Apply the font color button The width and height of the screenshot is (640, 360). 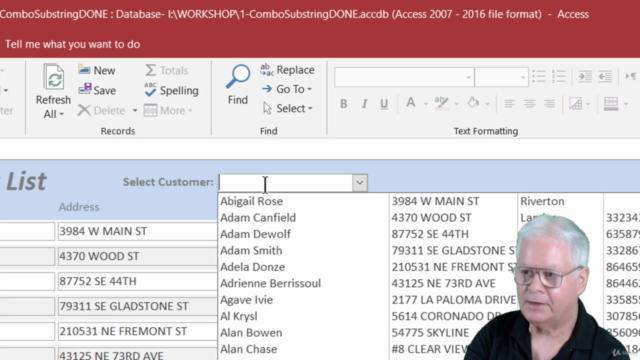[411, 103]
